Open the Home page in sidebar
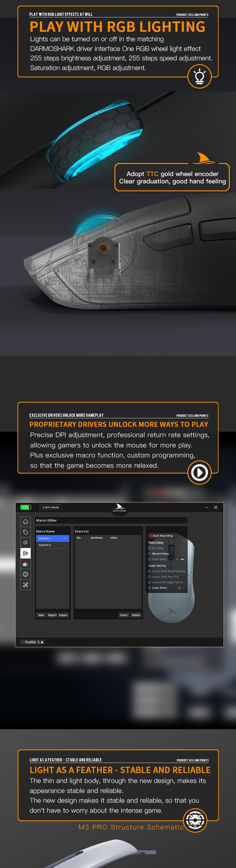This screenshot has width=236, height=868. click(25, 522)
